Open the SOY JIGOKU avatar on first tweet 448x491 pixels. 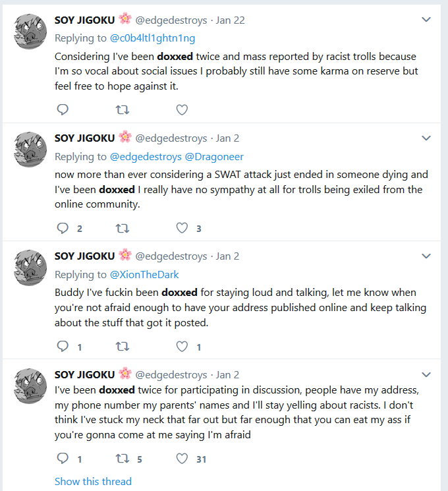click(x=30, y=32)
